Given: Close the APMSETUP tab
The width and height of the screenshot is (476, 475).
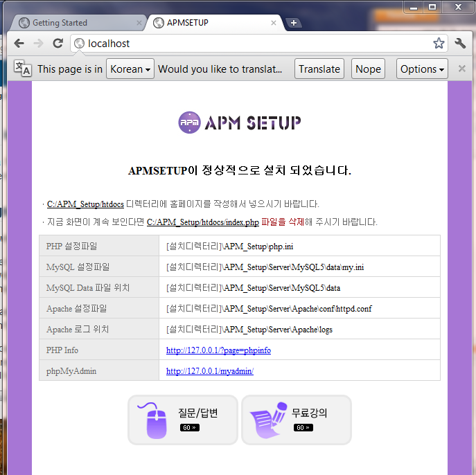Looking at the screenshot, I should pyautogui.click(x=274, y=23).
